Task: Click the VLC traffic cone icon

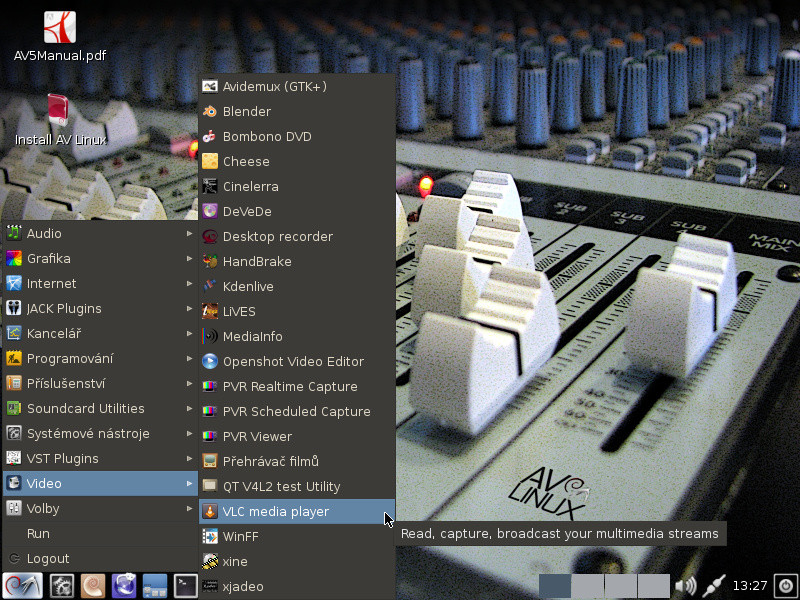Action: [x=210, y=511]
